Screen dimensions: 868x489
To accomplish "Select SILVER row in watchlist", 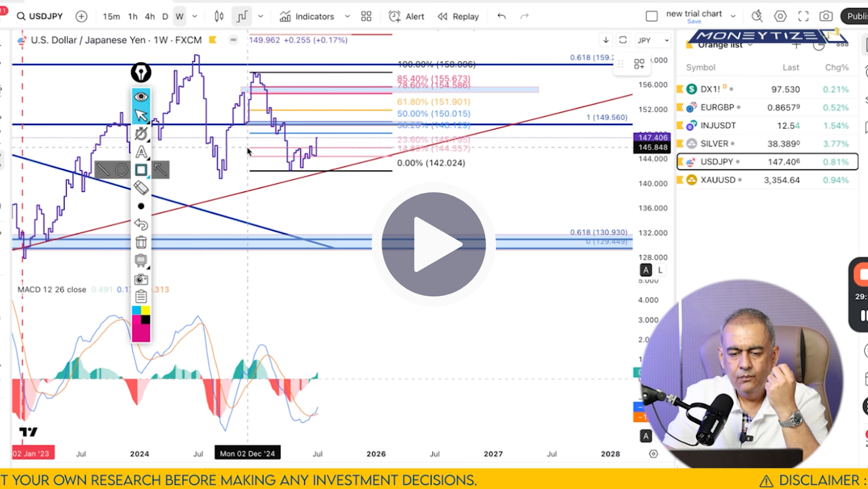I will point(767,144).
